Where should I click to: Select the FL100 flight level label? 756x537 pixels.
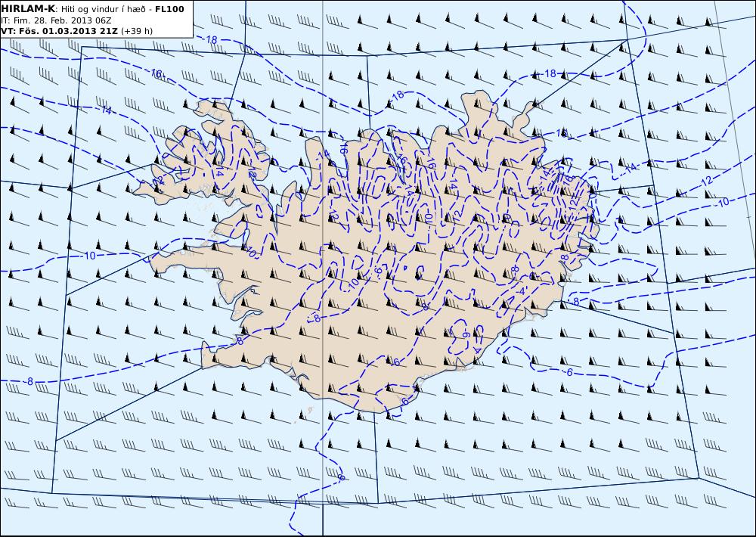click(x=169, y=9)
